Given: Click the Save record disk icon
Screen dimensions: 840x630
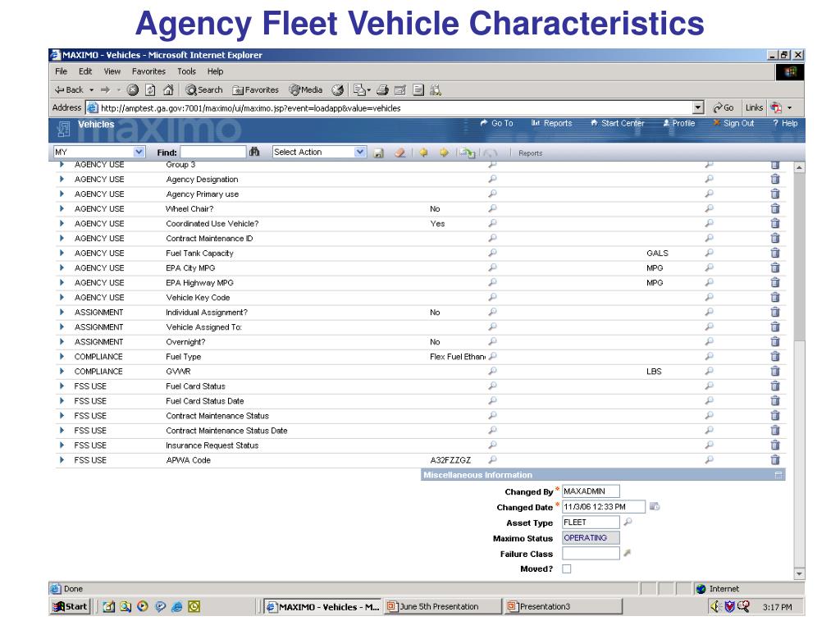Looking at the screenshot, I should [379, 153].
